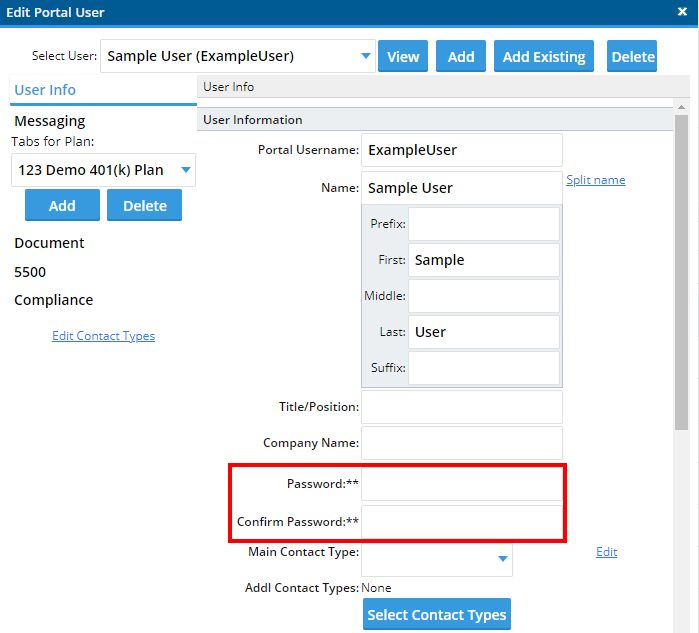Click the Split name link
This screenshot has width=699, height=633.
[x=595, y=180]
